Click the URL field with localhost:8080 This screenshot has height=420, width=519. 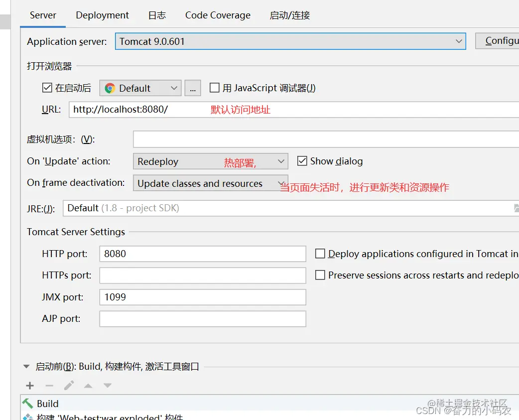click(294, 110)
